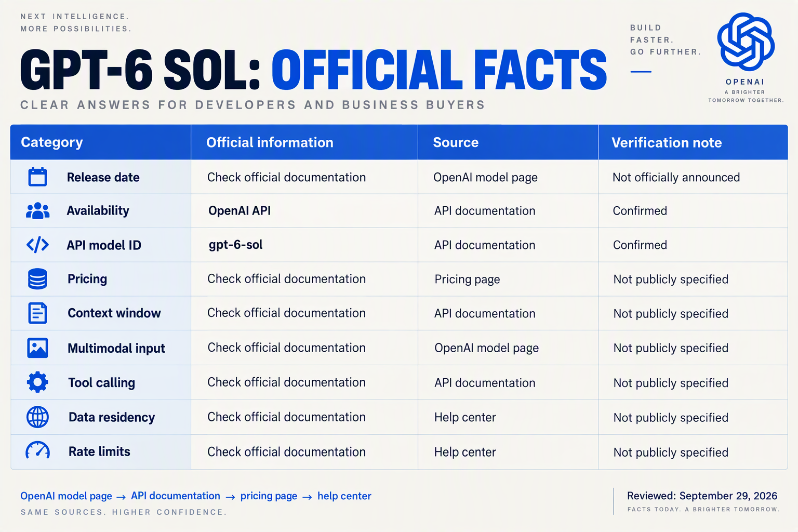Click 'OpenAI model page' in Release date row
The width and height of the screenshot is (798, 532).
tap(485, 177)
